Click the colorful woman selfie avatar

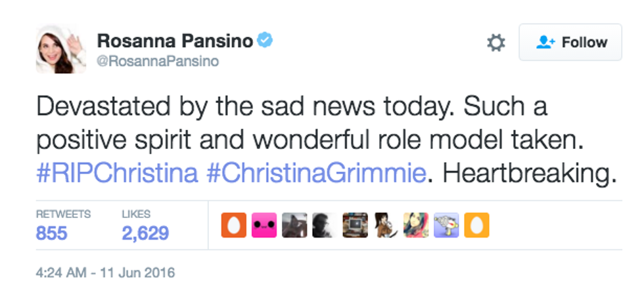pos(416,225)
